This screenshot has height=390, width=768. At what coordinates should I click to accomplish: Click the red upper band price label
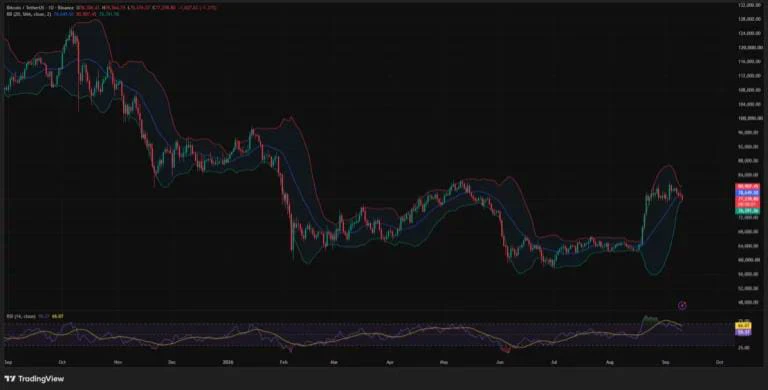(x=747, y=187)
